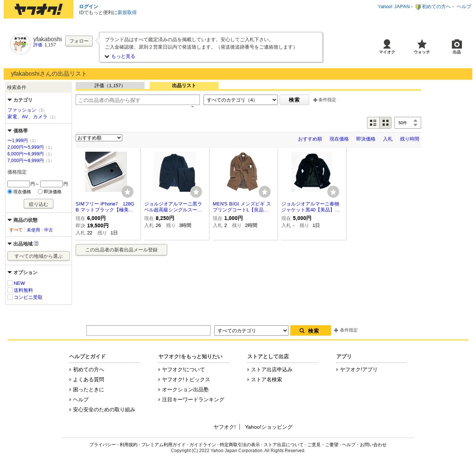Click the seller item search input field
This screenshot has height=461, width=476.
(x=138, y=100)
